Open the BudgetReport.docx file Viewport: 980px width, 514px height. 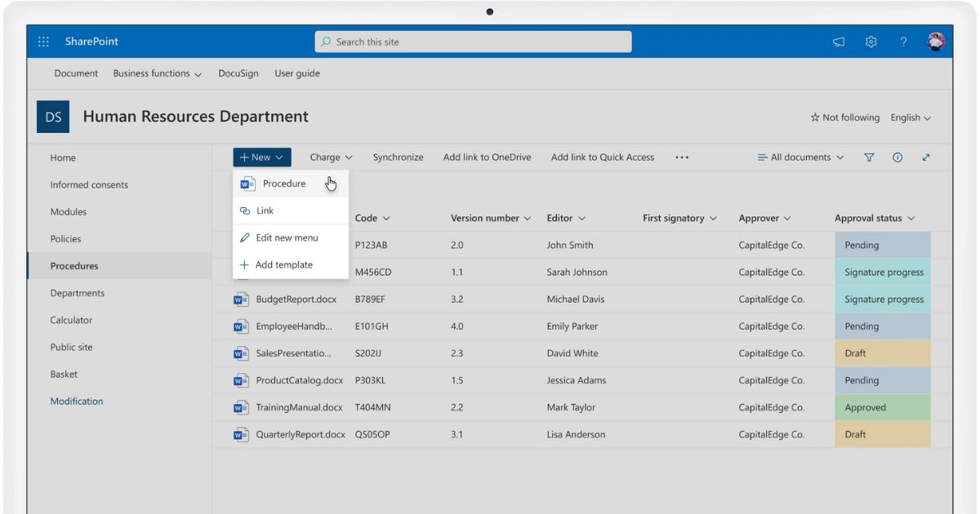tap(296, 299)
